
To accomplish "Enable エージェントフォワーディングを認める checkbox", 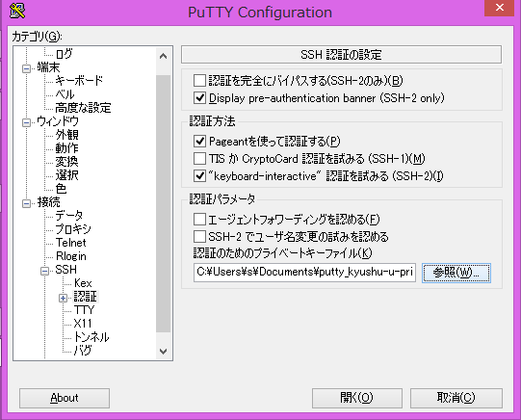I will pyautogui.click(x=199, y=220).
